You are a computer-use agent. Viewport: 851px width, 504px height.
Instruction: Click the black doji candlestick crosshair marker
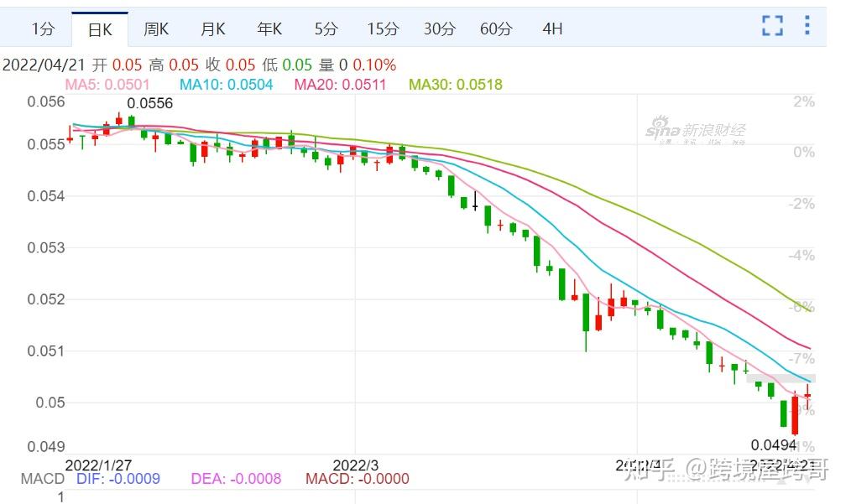[x=475, y=200]
